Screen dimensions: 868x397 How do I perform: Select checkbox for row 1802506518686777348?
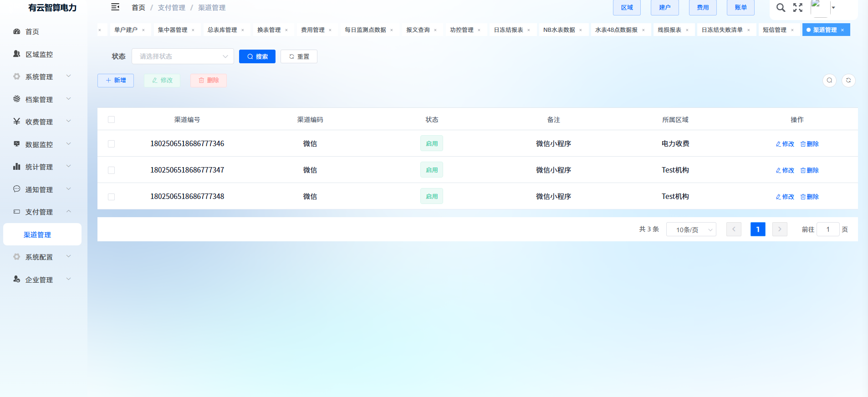pos(112,197)
